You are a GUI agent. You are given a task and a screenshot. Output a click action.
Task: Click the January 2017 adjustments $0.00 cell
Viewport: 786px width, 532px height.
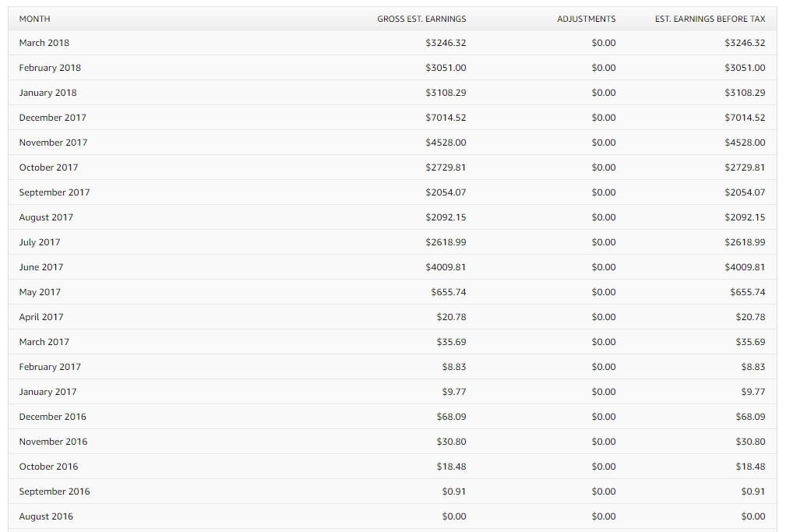coord(604,392)
